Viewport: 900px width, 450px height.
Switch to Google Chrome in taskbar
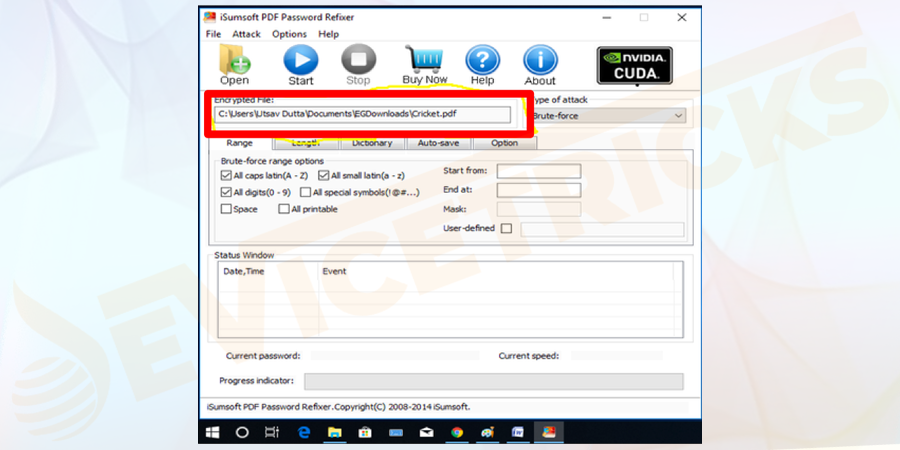coord(457,432)
